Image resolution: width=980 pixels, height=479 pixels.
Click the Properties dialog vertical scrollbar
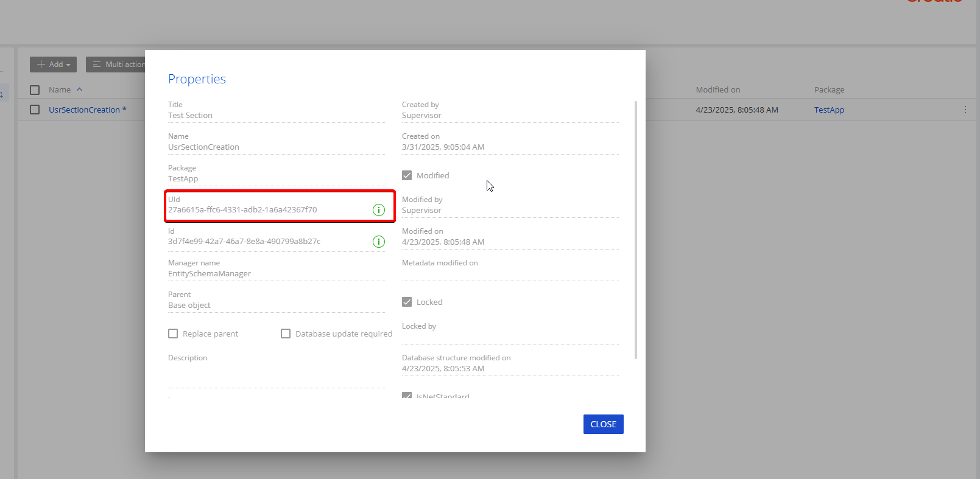pos(636,230)
